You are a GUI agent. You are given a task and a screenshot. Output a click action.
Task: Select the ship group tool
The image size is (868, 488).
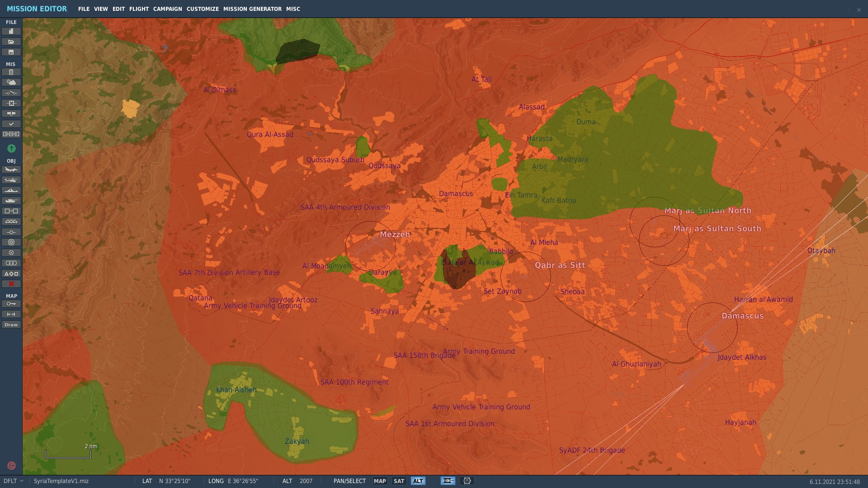point(11,190)
